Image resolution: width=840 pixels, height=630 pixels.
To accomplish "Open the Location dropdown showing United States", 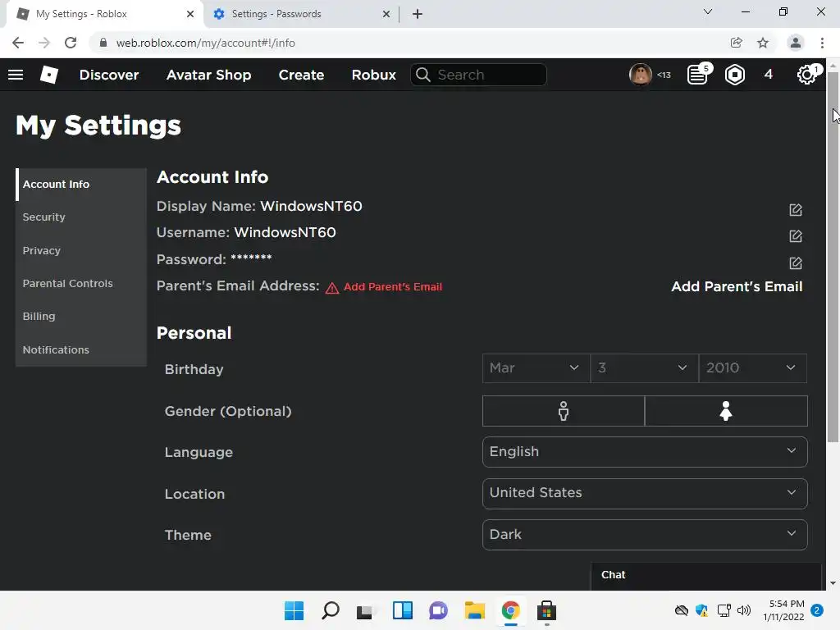I will [645, 493].
